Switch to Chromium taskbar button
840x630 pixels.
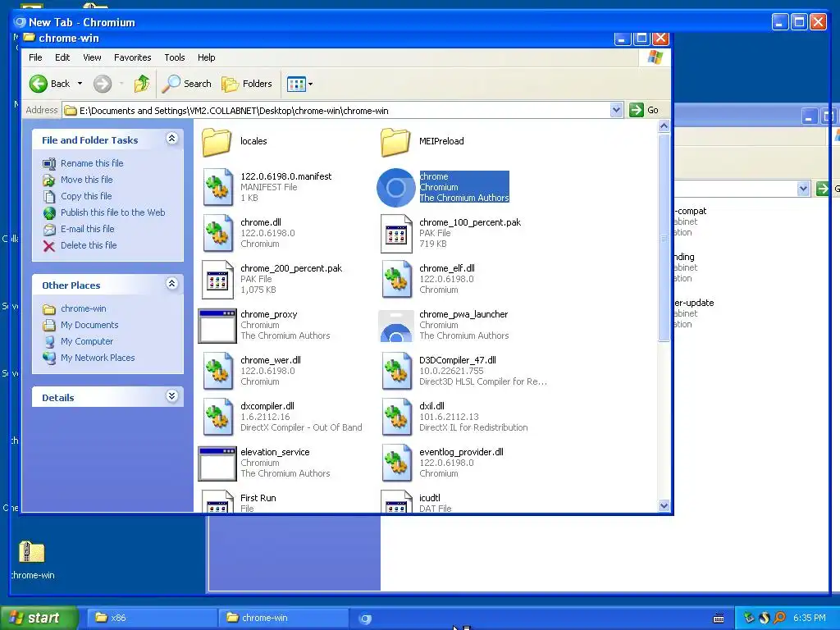366,619
